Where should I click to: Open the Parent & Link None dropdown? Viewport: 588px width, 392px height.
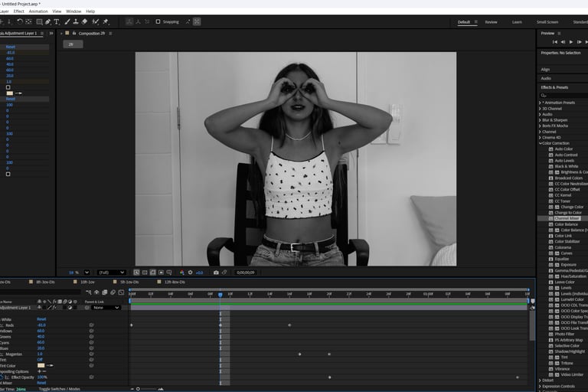pos(106,308)
